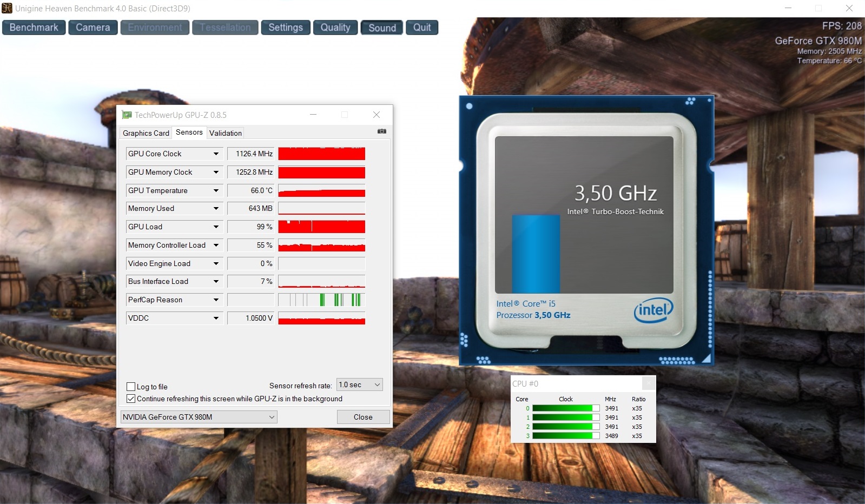Click the Environment button in Heaven
865x504 pixels.
(155, 28)
